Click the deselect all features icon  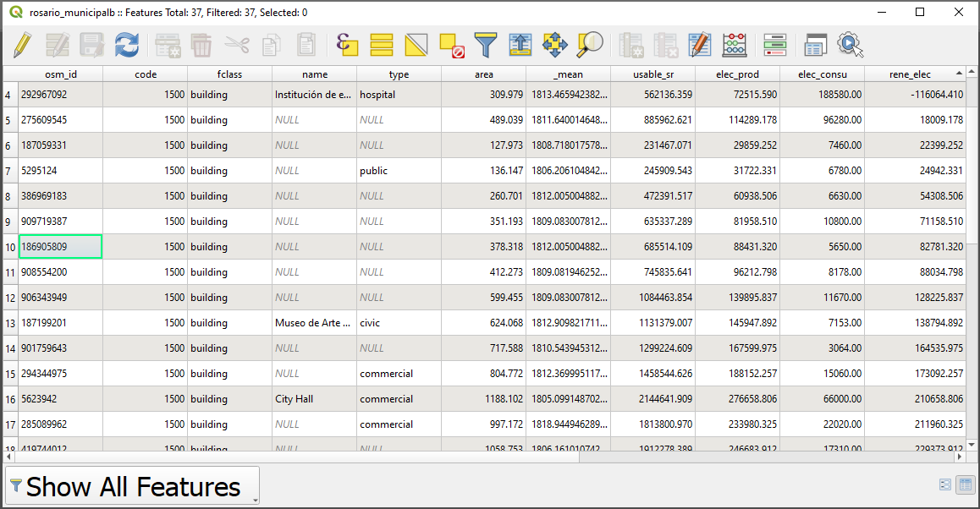452,45
